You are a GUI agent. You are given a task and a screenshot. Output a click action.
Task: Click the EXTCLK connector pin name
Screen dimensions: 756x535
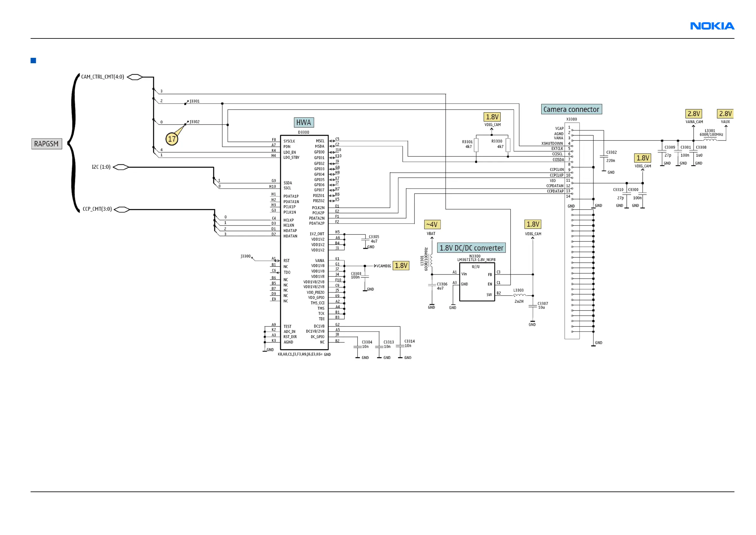tap(558, 149)
